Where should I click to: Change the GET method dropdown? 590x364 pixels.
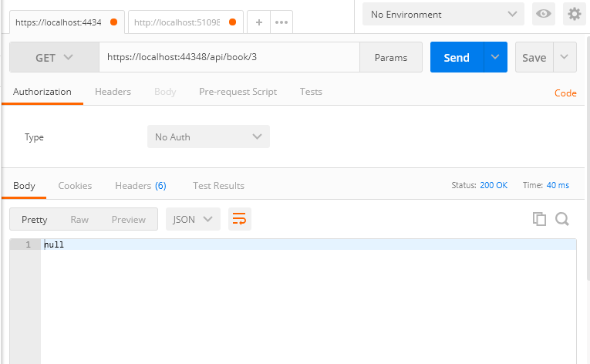[54, 57]
